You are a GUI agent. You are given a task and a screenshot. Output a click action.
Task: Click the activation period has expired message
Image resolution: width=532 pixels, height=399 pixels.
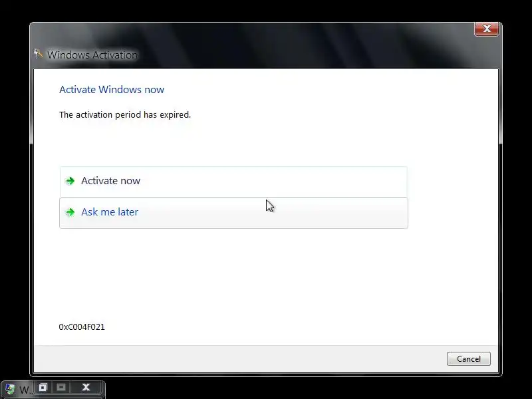125,114
